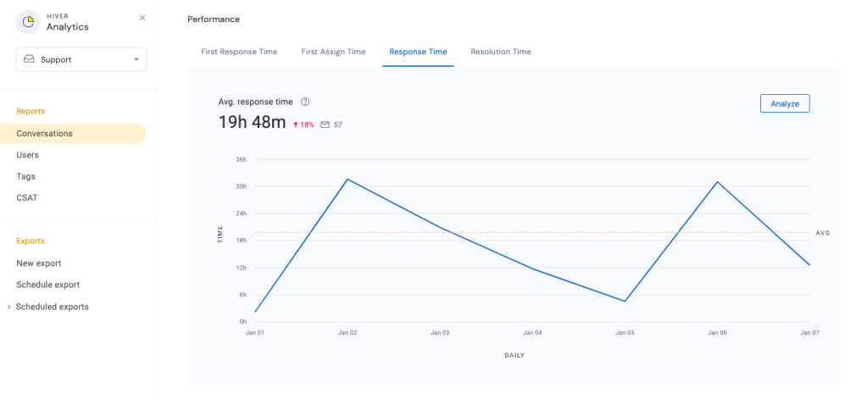The image size is (868, 399).
Task: Open Schedule export option
Action: click(x=48, y=285)
